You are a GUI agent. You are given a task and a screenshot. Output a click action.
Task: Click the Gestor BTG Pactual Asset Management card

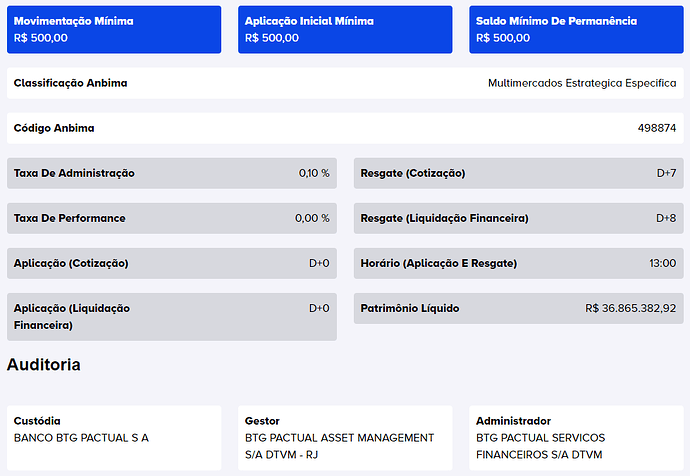[344, 437]
